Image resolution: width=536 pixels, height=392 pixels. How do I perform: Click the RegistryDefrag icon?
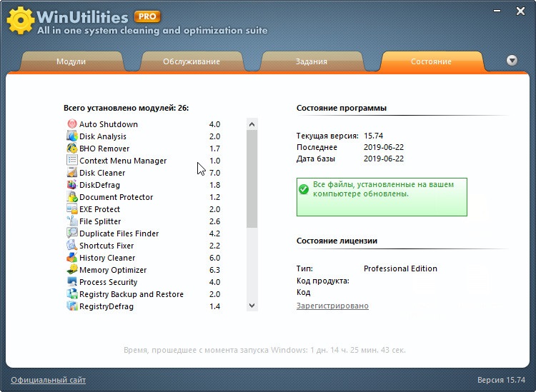tap(71, 306)
